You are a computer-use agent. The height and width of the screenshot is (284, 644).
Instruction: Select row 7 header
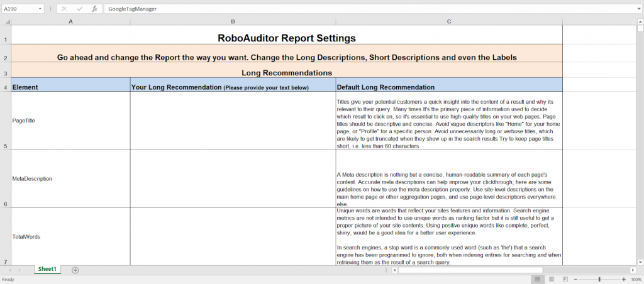(5, 236)
